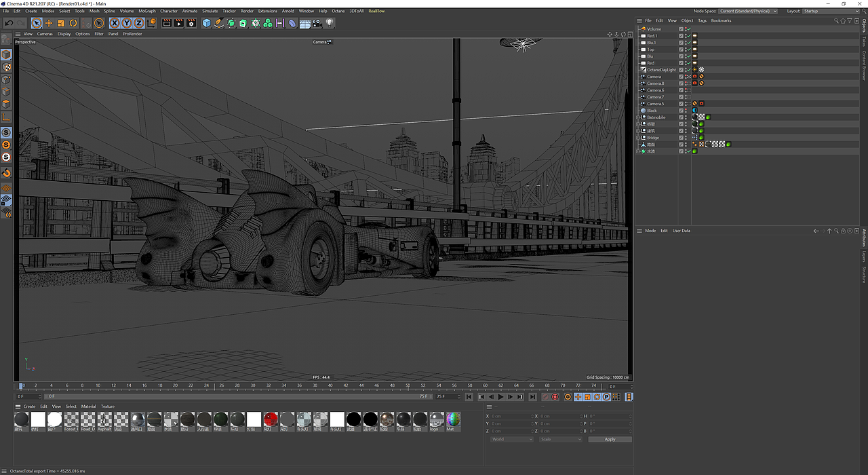Select the Move tool
The height and width of the screenshot is (475, 868).
click(x=49, y=23)
